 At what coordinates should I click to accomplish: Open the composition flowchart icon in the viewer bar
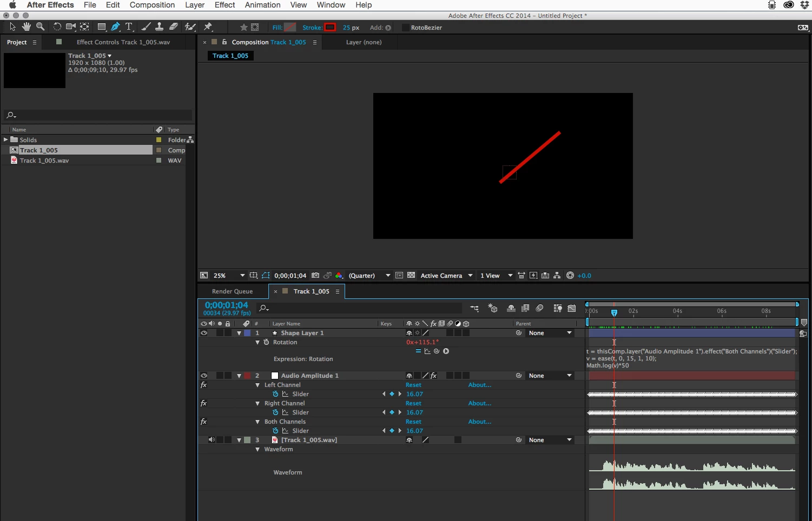click(557, 275)
